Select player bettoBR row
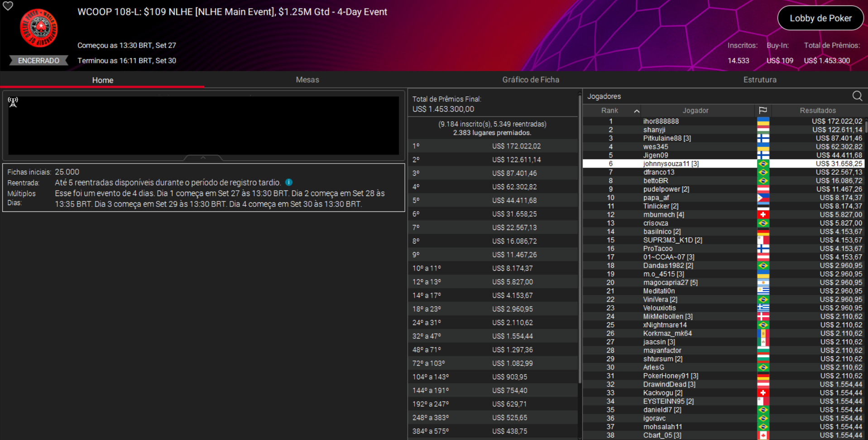868x440 pixels. (723, 181)
